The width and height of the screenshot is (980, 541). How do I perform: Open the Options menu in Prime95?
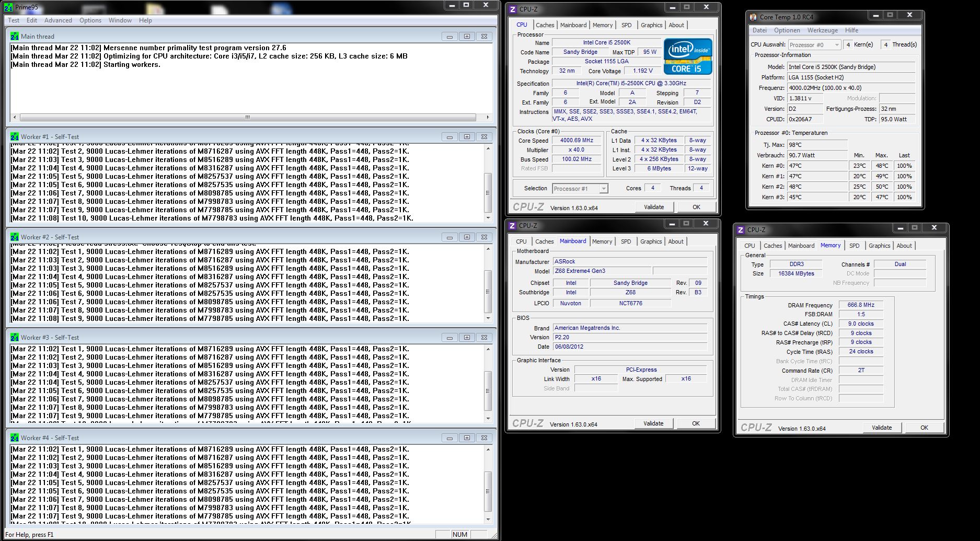90,20
